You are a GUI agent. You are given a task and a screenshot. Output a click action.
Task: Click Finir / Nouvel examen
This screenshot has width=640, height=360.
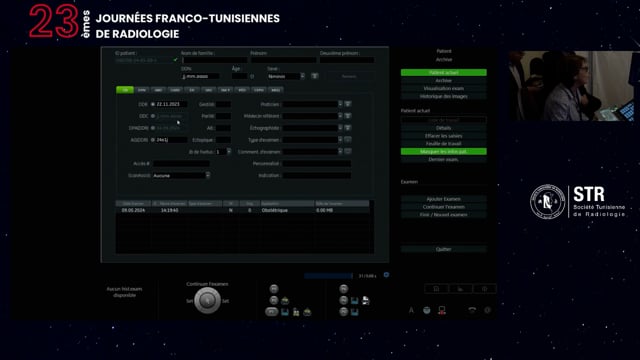[444, 215]
